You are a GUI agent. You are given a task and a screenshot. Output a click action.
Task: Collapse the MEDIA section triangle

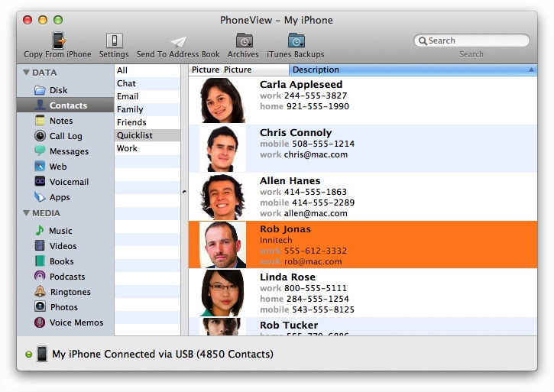pyautogui.click(x=27, y=213)
